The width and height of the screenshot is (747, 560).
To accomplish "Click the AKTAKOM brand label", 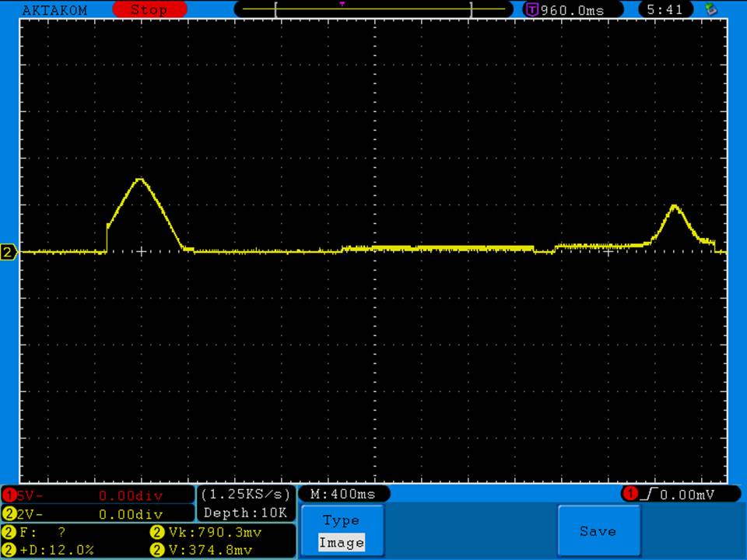I will 54,10.
